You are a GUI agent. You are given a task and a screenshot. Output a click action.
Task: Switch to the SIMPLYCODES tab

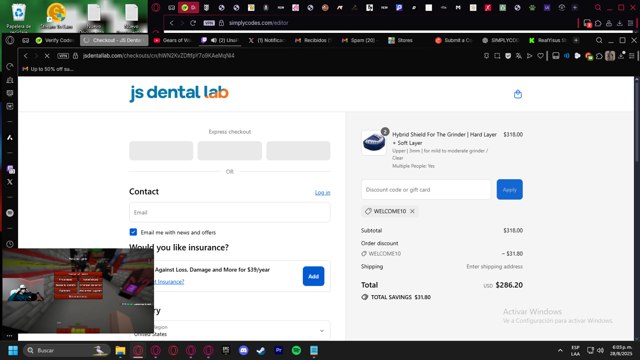pos(500,40)
